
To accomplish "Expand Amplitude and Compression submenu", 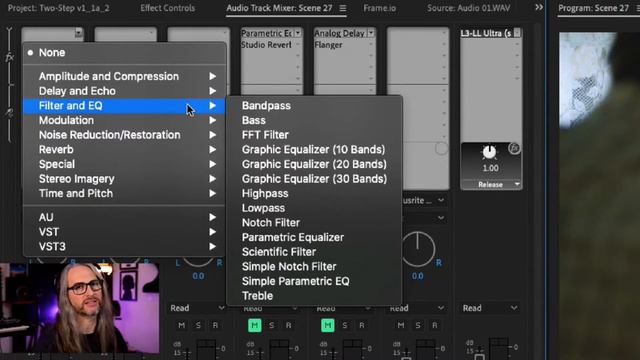I will tap(124, 76).
